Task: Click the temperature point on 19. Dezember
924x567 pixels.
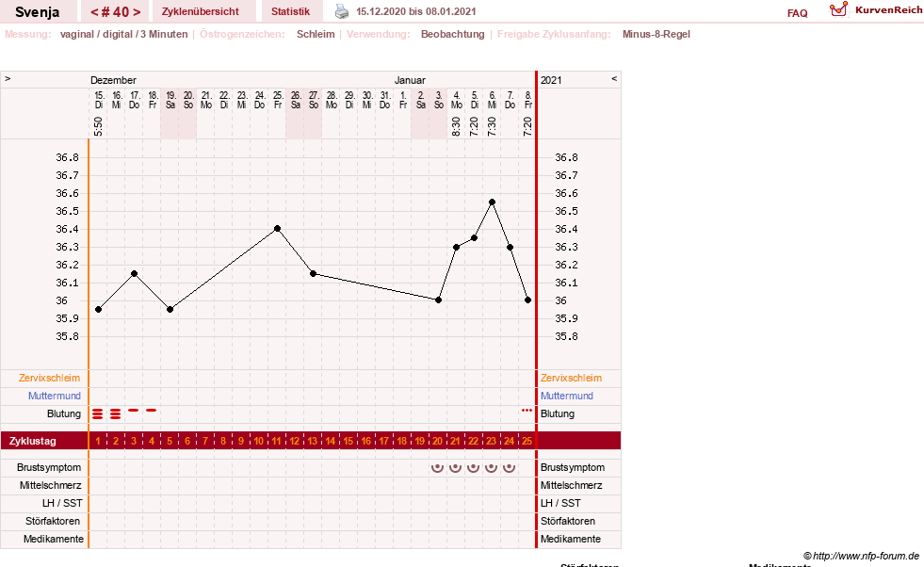Action: point(170,310)
